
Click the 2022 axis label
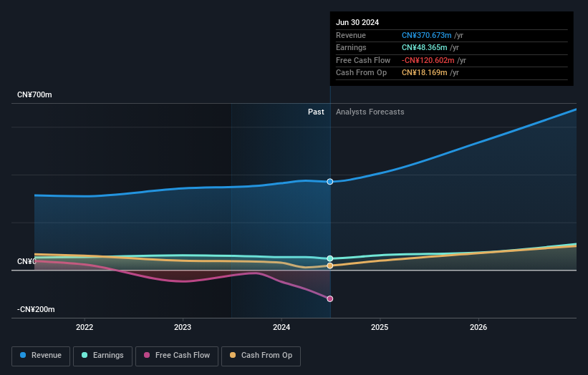click(85, 327)
